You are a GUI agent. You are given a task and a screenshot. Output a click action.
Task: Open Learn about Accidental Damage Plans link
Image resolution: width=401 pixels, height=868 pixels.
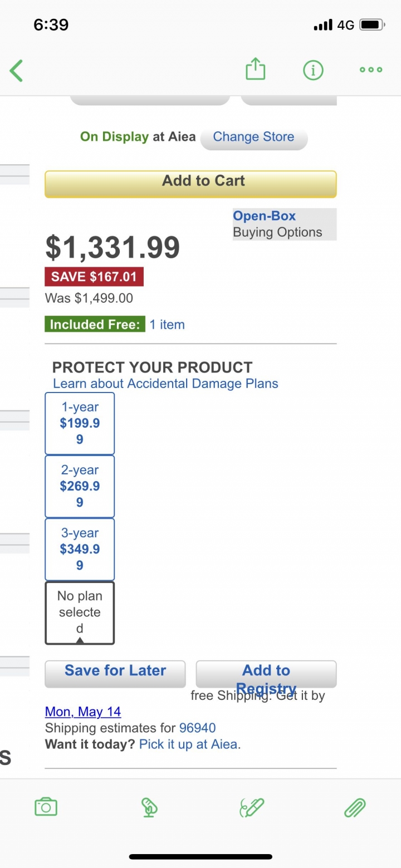coord(165,384)
